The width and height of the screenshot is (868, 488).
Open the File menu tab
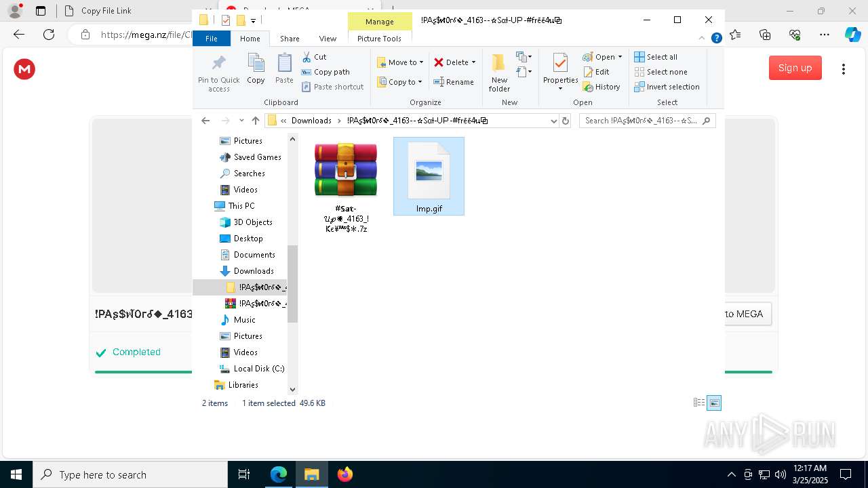[212, 39]
